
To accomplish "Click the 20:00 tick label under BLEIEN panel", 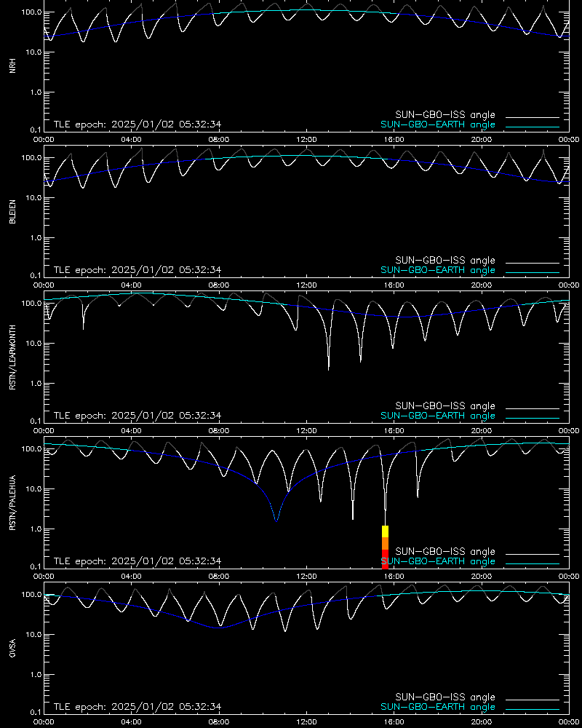I will 482,285.
